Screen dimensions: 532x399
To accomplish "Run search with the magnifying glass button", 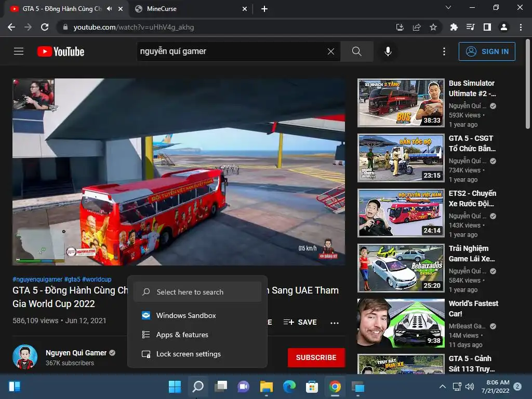I will pyautogui.click(x=356, y=51).
